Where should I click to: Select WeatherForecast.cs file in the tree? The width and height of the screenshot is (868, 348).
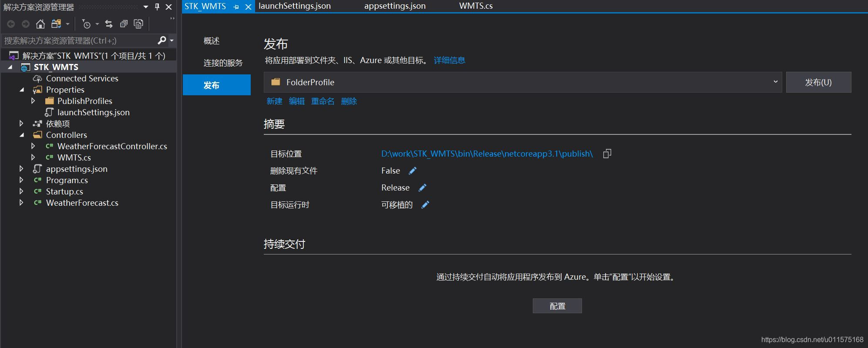[x=82, y=203]
